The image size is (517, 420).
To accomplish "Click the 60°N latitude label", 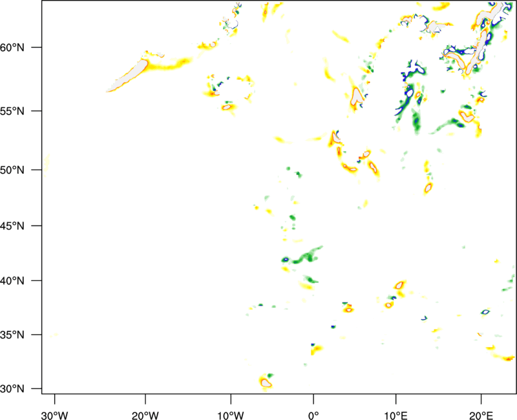I will click(12, 48).
